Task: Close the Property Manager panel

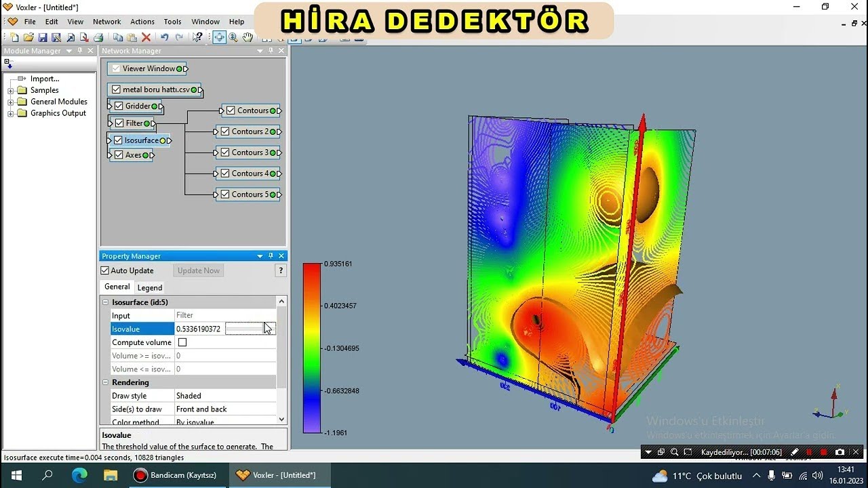Action: [282, 256]
